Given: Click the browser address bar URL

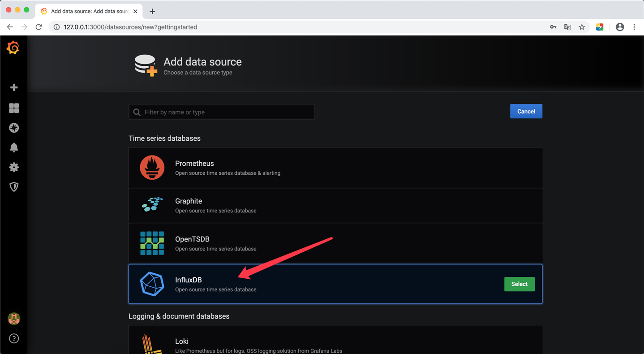Looking at the screenshot, I should tap(130, 27).
